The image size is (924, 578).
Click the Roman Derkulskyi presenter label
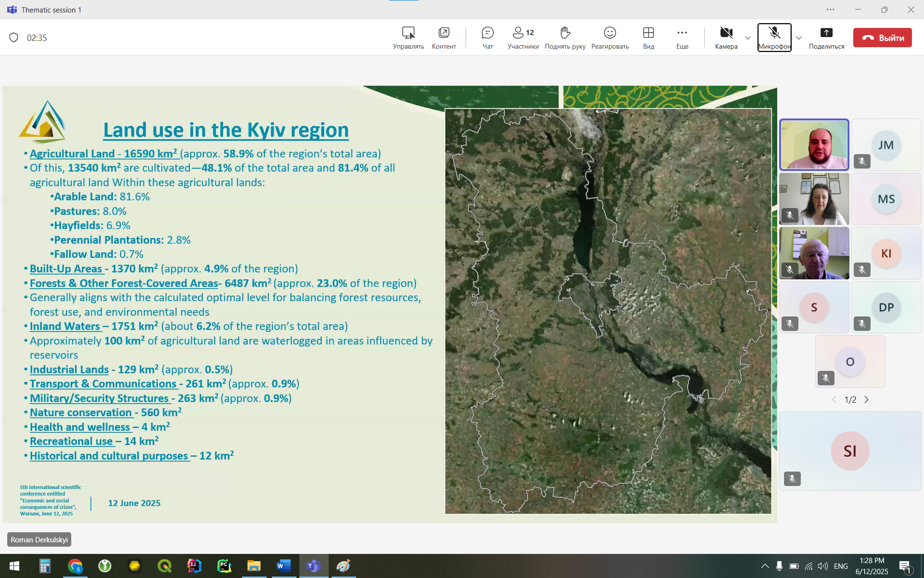click(x=39, y=539)
